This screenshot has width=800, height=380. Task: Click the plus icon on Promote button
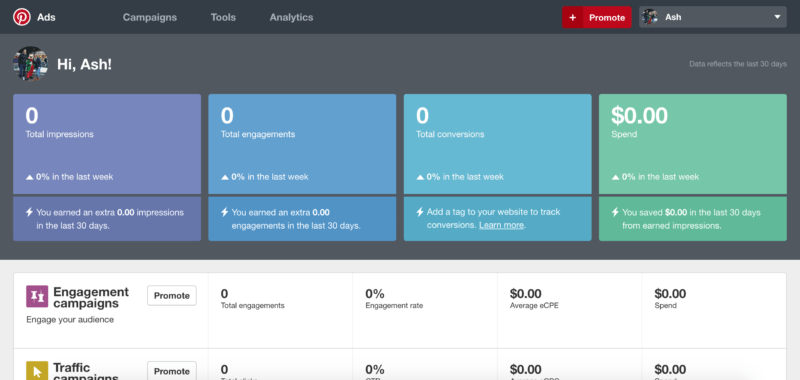click(572, 17)
